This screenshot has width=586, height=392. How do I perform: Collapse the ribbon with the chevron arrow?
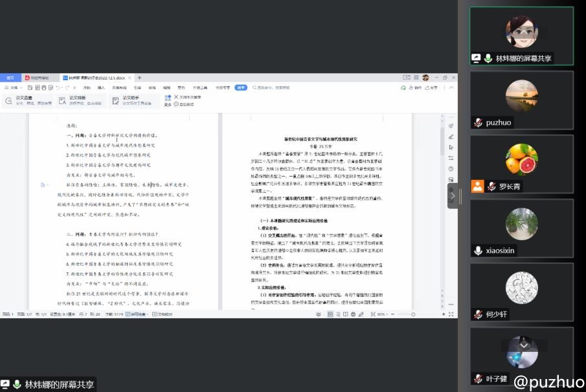tap(453, 87)
